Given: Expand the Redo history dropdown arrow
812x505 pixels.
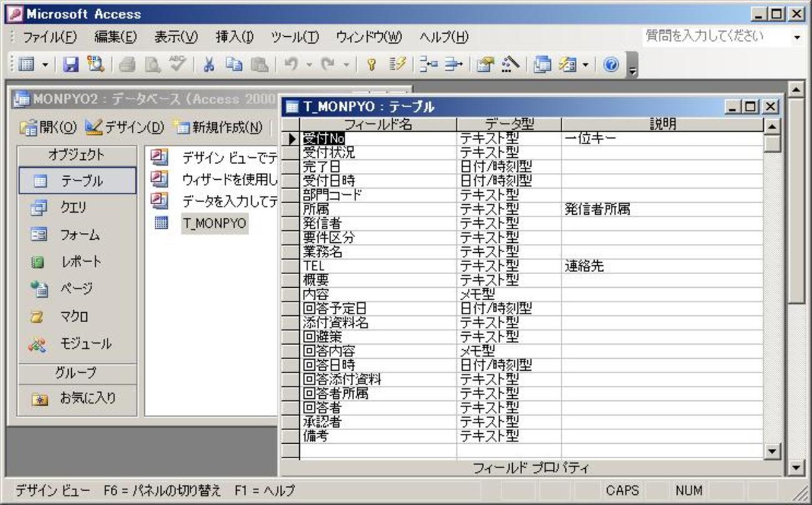Looking at the screenshot, I should point(346,65).
